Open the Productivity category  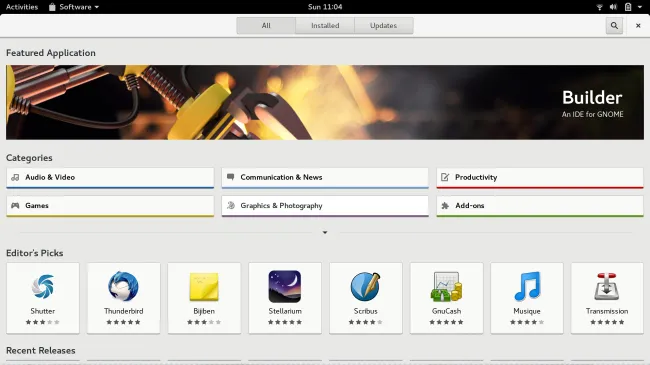point(540,178)
